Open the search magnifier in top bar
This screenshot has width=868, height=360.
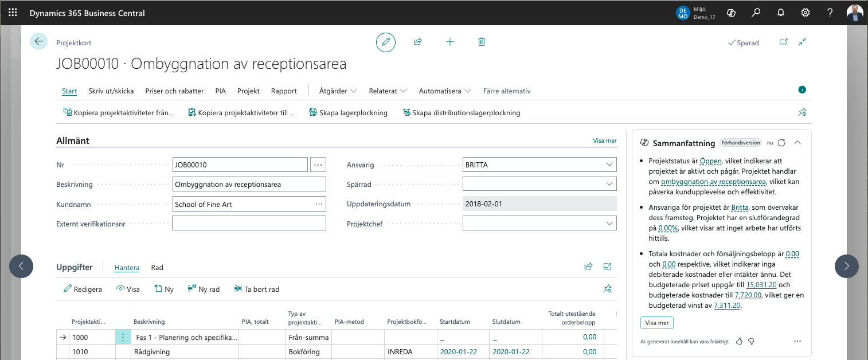click(756, 13)
